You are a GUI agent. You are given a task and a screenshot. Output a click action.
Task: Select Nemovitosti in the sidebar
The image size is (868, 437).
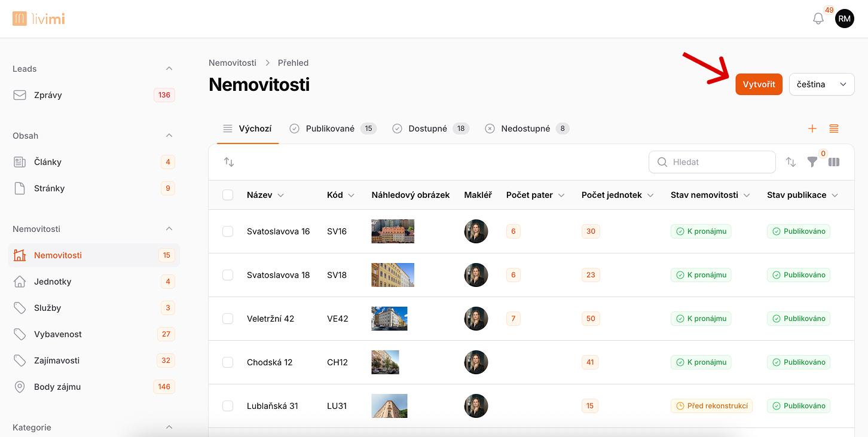tap(94, 255)
